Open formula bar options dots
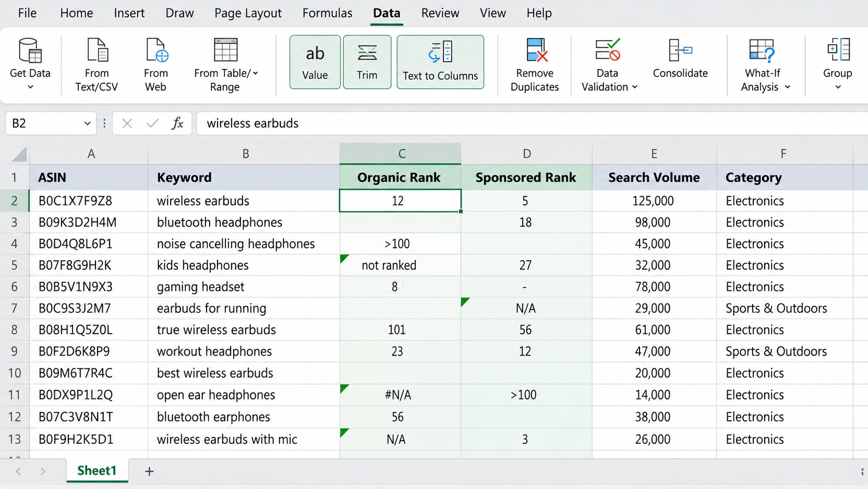 coord(104,123)
